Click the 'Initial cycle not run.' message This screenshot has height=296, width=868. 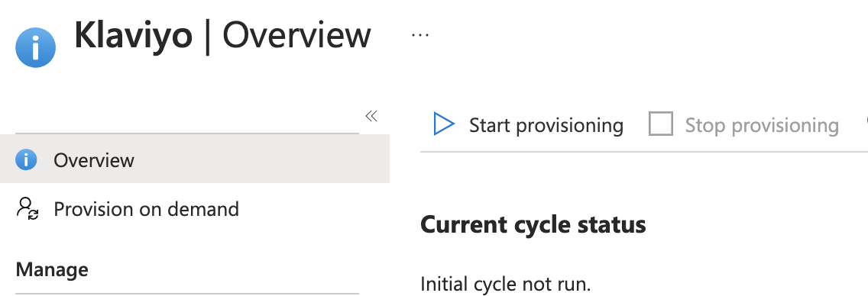tap(505, 284)
